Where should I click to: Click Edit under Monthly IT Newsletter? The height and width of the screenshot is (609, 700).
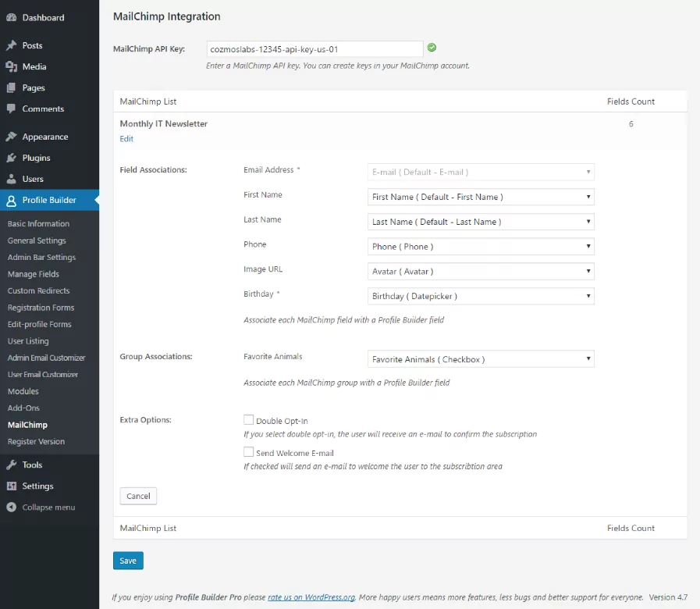click(x=126, y=138)
